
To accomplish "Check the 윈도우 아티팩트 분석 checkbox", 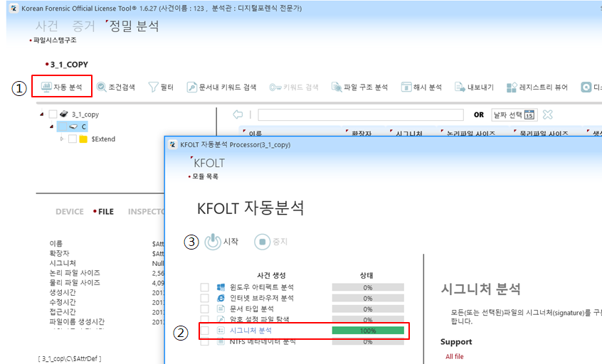I will 205,287.
